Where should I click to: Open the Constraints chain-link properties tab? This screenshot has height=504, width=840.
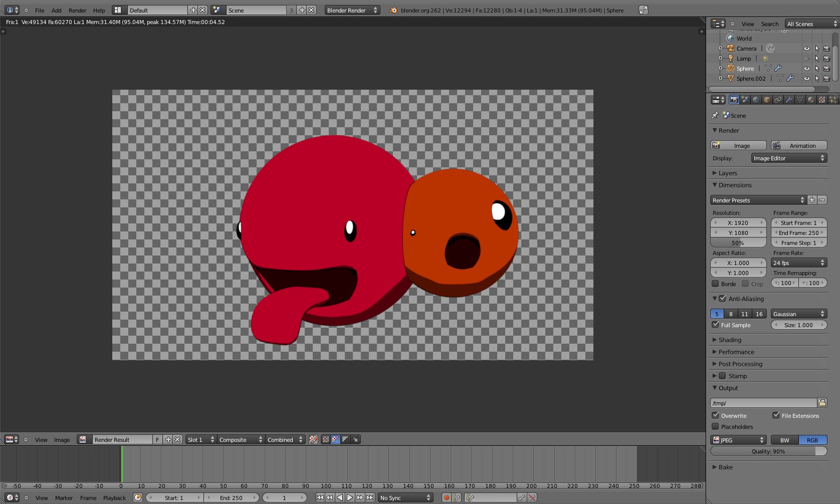[x=778, y=100]
